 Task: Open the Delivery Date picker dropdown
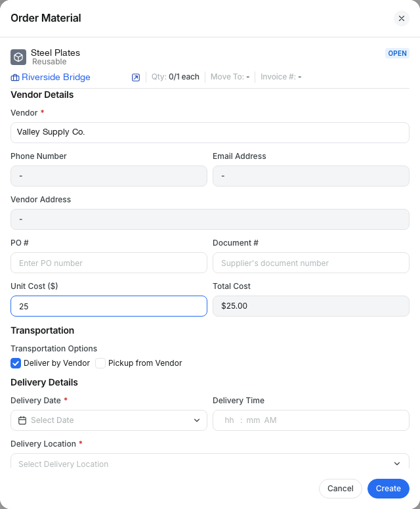pos(109,420)
